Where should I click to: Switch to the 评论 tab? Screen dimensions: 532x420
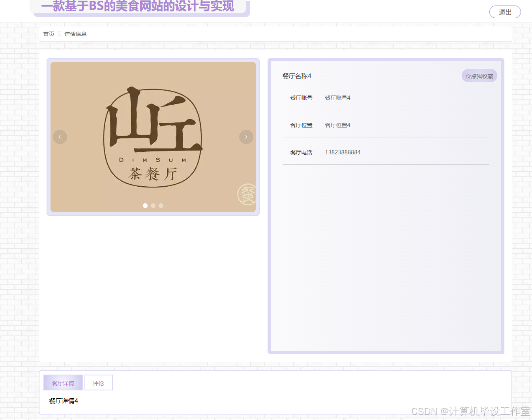(x=99, y=382)
